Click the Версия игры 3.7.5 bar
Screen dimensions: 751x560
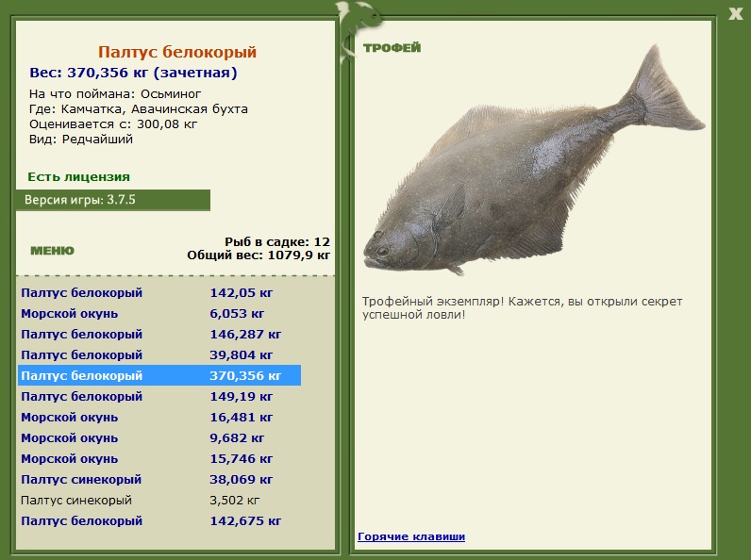113,200
